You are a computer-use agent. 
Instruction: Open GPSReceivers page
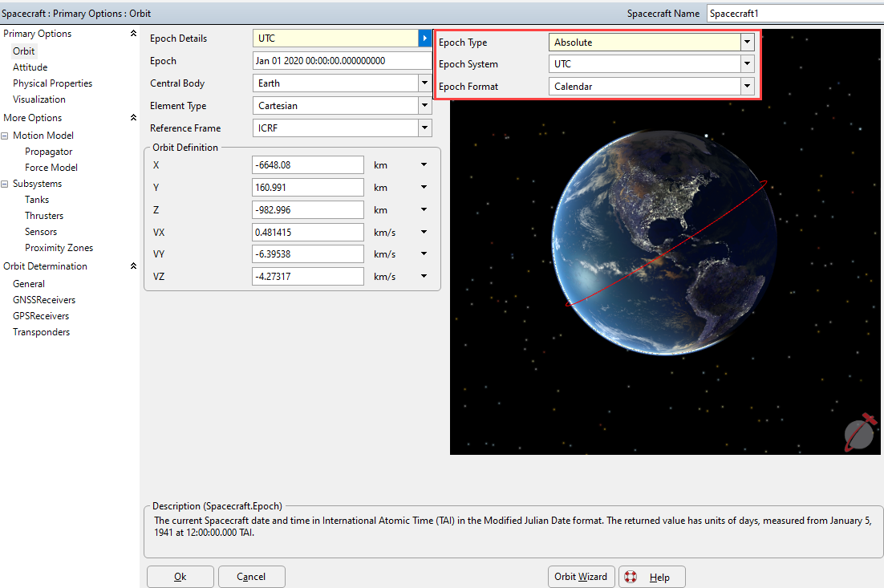coord(41,316)
